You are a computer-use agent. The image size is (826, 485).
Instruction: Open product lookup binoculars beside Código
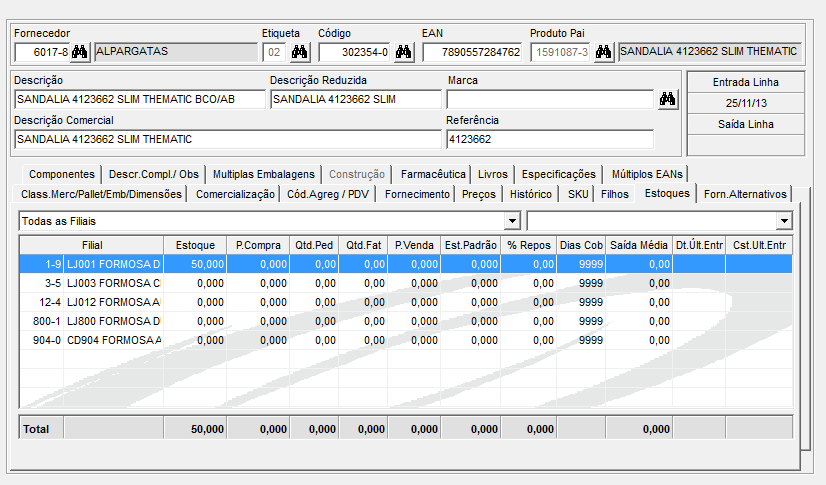coord(403,51)
